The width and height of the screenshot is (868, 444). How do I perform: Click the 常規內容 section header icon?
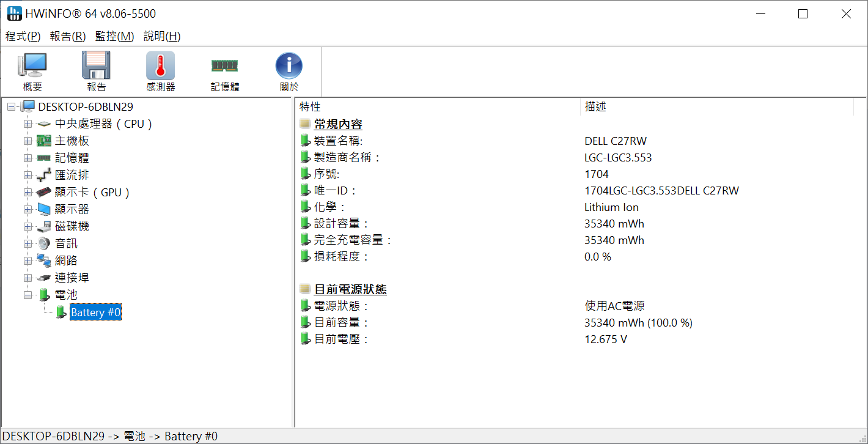coord(305,124)
